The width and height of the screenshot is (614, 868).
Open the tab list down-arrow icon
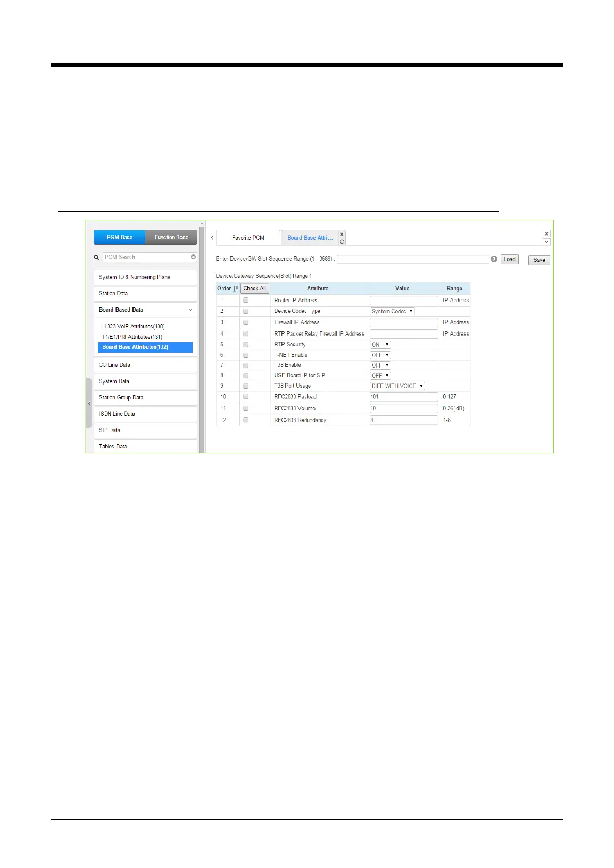[547, 242]
